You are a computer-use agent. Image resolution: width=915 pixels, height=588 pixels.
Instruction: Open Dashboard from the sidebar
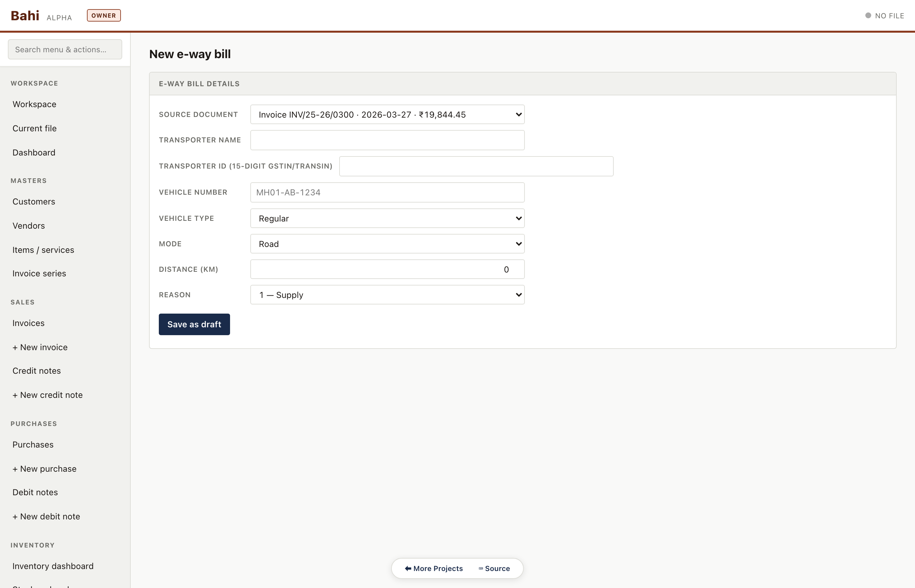34,153
